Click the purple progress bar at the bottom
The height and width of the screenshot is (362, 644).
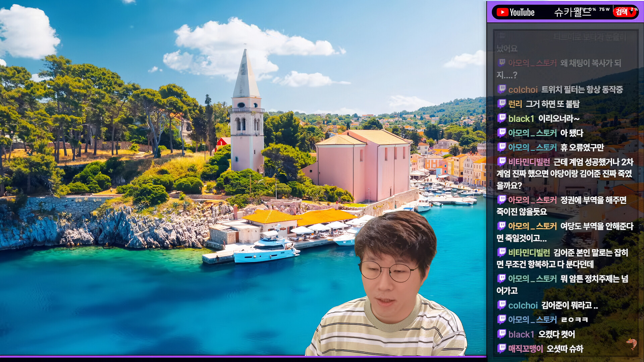[243, 356]
